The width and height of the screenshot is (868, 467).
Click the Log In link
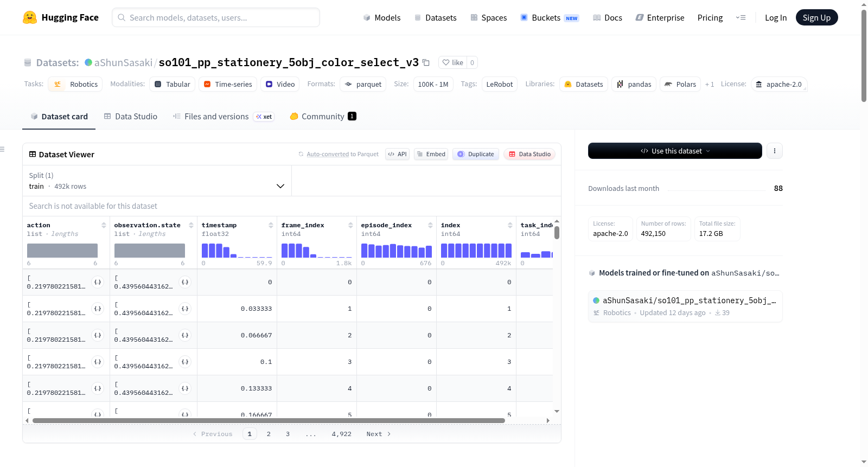[x=776, y=17]
